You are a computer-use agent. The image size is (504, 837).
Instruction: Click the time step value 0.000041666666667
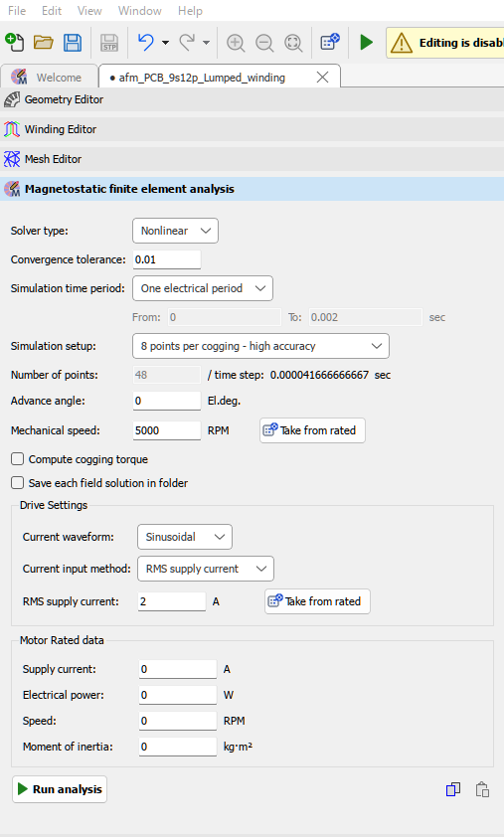tap(319, 375)
